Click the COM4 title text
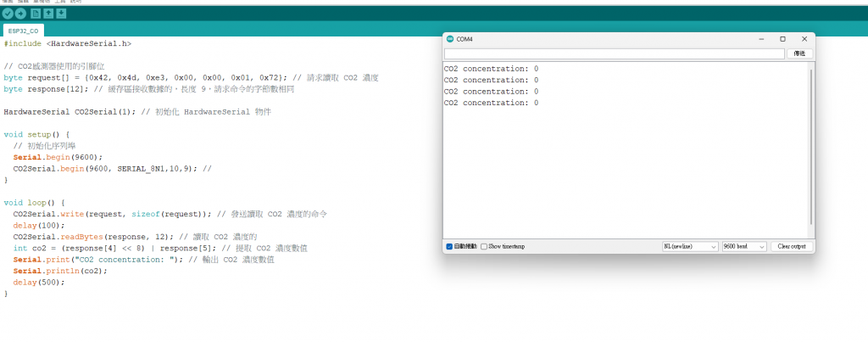The image size is (868, 342). [465, 39]
